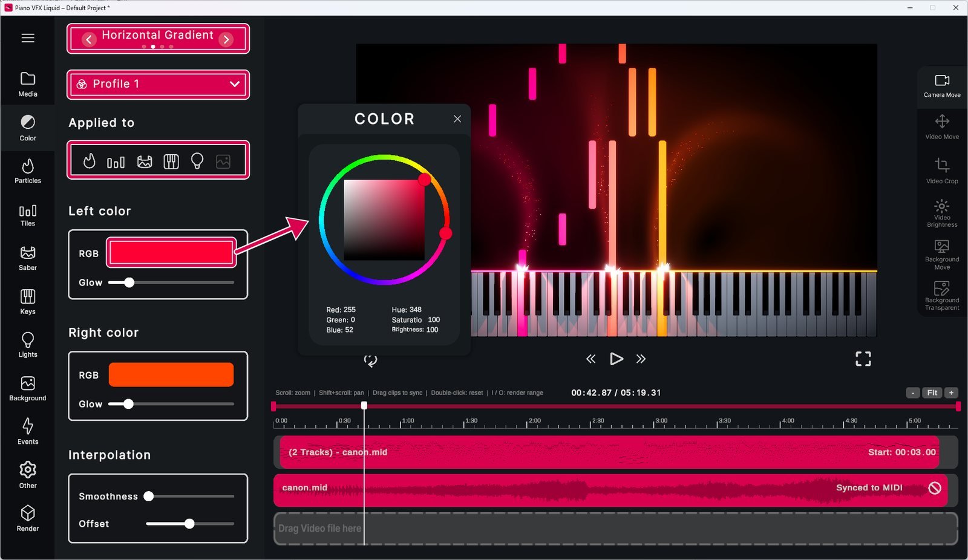This screenshot has height=560, width=968.
Task: Click the rewind double-arrow button
Action: point(590,359)
